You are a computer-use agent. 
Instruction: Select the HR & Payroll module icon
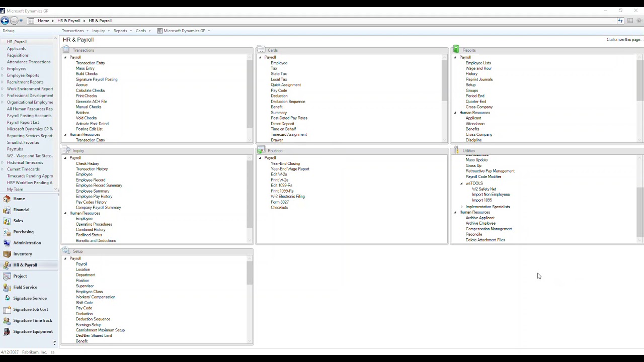[x=7, y=265]
